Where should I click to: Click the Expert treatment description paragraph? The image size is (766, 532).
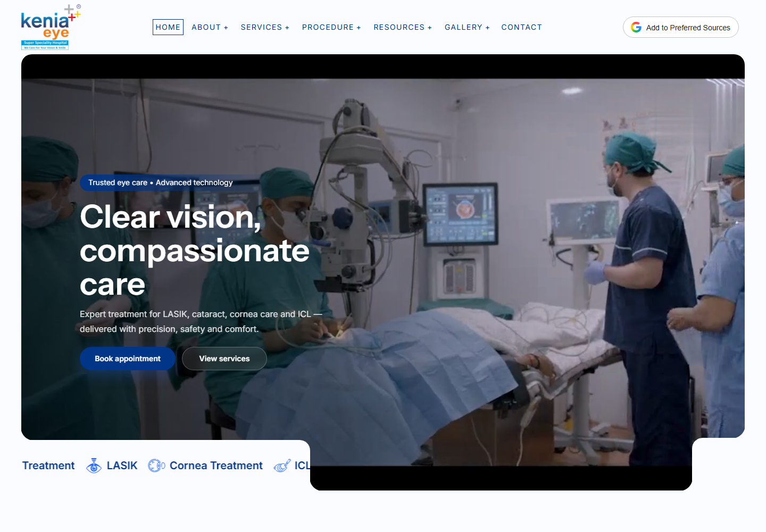(x=201, y=321)
